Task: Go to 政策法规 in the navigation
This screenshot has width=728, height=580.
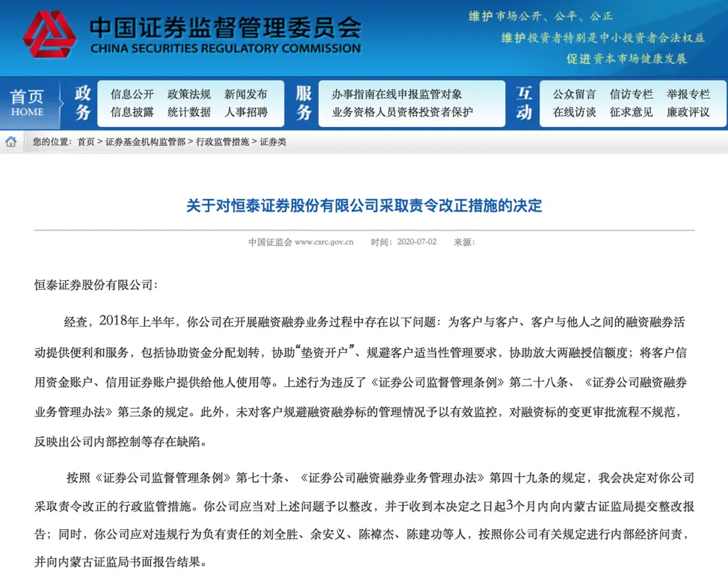Action: point(189,94)
